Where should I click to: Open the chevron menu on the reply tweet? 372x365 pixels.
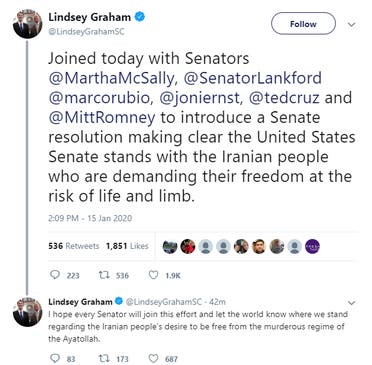click(x=352, y=303)
